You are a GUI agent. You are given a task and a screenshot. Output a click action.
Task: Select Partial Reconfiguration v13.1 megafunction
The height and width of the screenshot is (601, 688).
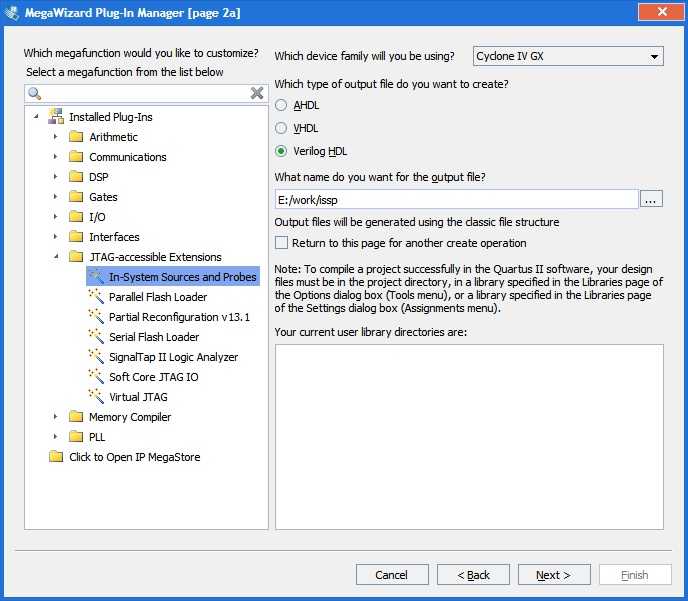[179, 317]
